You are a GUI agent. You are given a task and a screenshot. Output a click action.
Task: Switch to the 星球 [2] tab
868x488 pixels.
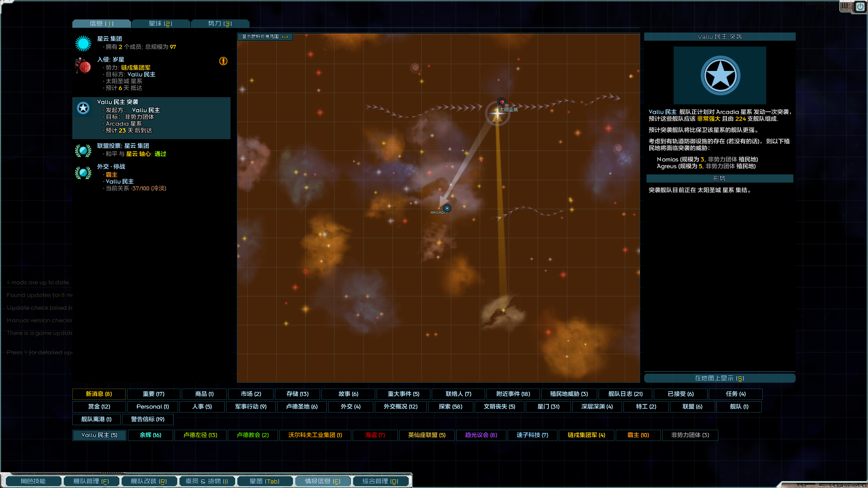tap(160, 23)
